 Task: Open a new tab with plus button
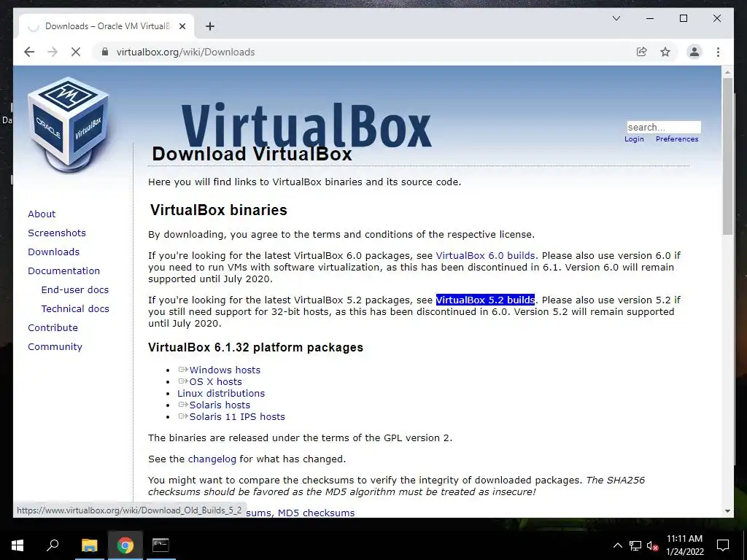click(x=209, y=26)
